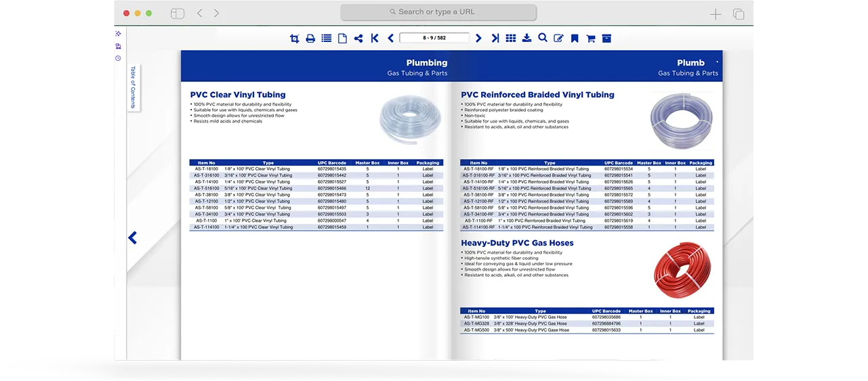Focus the Search or type a URL bar
This screenshot has width=868, height=381.
(438, 12)
